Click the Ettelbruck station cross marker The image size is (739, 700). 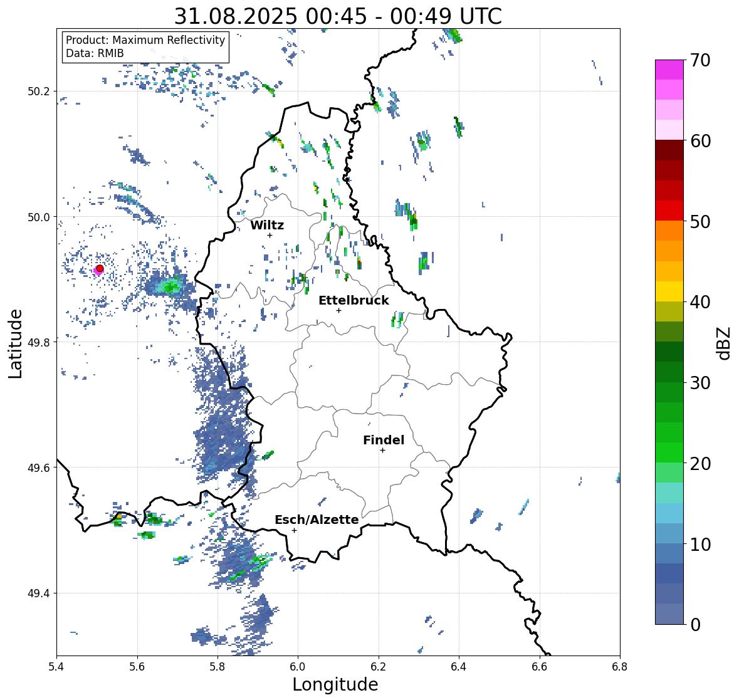[x=338, y=310]
